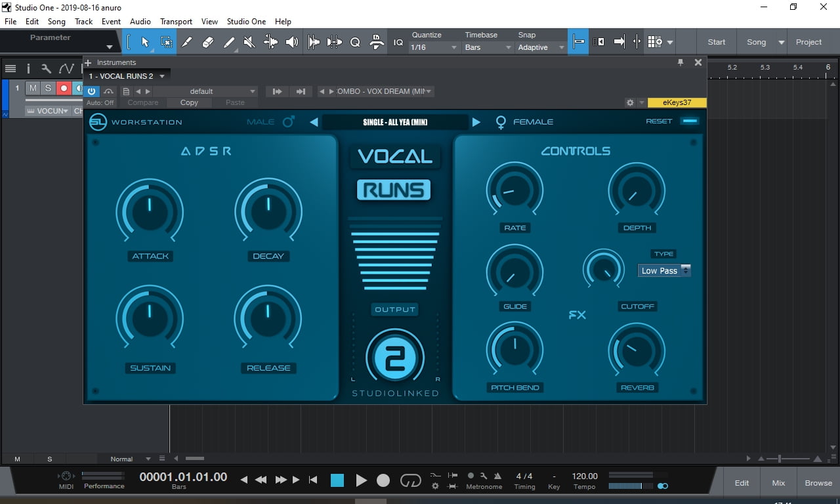Select the Eraser tool in toolbar

tap(208, 42)
